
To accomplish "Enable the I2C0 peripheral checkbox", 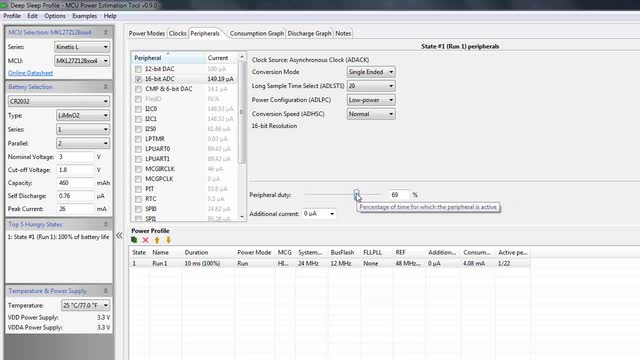I will [138, 109].
